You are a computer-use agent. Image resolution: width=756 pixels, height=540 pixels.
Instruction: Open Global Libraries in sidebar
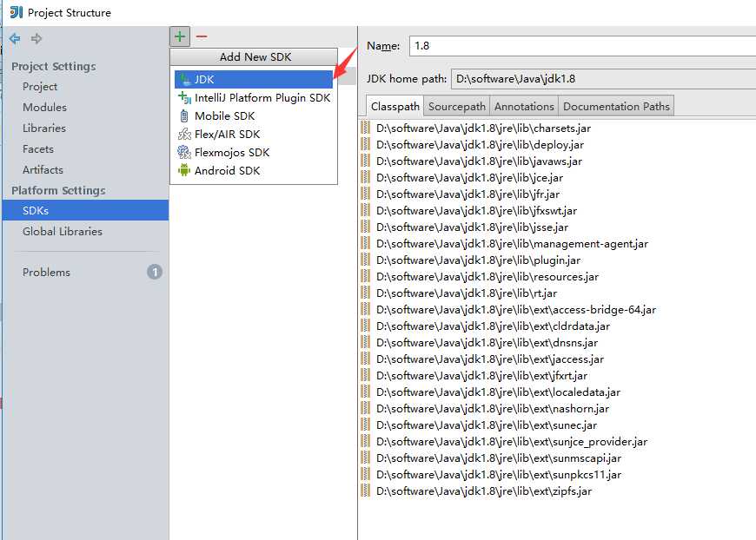pos(63,232)
